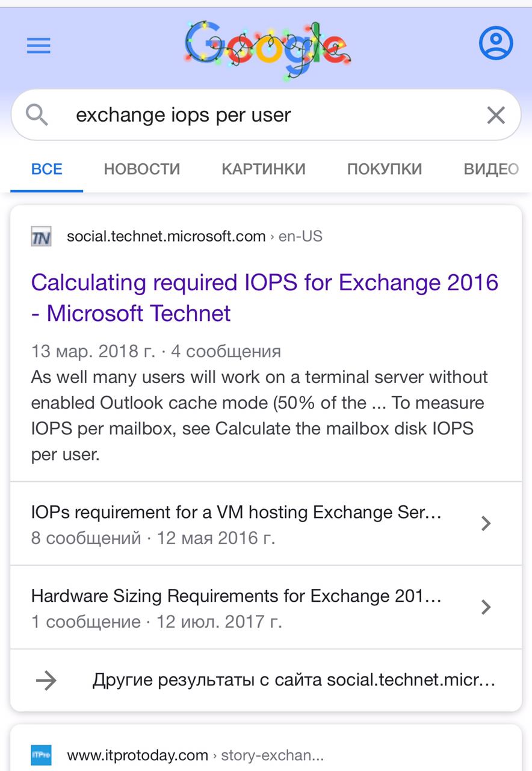Image resolution: width=532 pixels, height=771 pixels.
Task: Tap '1 сообщение · 12 июл. 2017 г.' text
Action: (x=156, y=622)
